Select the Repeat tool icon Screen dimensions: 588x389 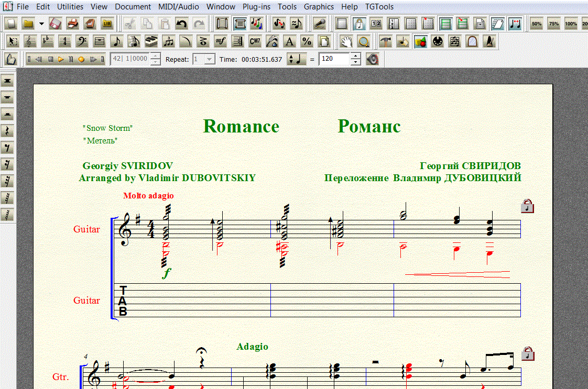tap(238, 41)
